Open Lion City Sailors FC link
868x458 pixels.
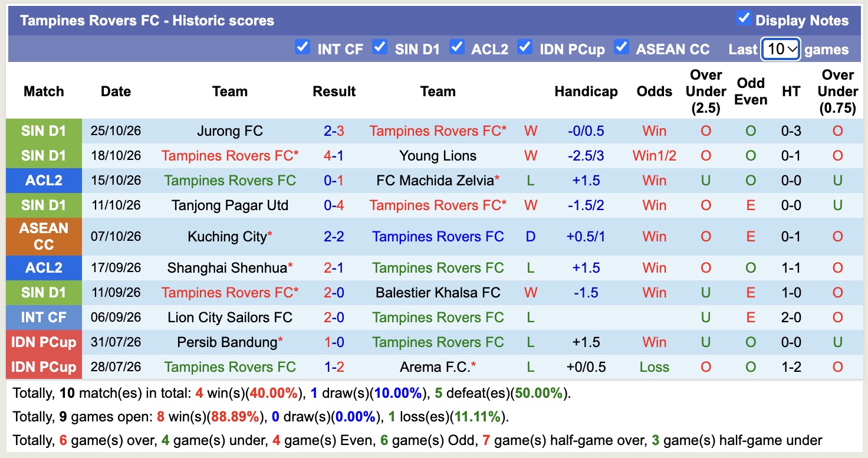click(x=230, y=318)
